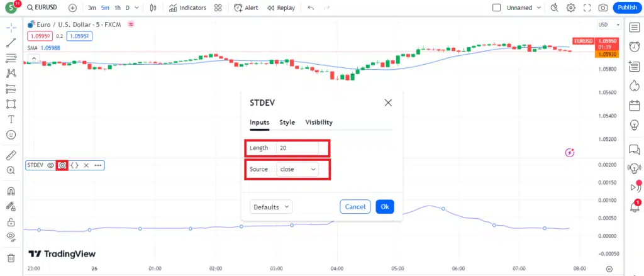The width and height of the screenshot is (644, 276).
Task: Click the layout checkbox beside Unnamed
Action: (x=497, y=8)
